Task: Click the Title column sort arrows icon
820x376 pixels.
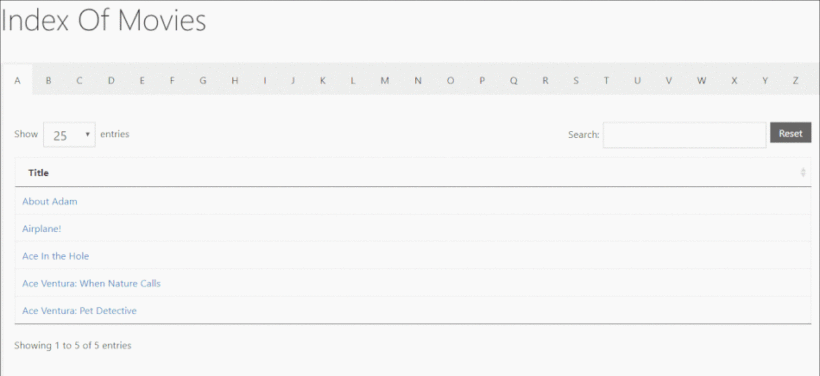Action: (803, 173)
